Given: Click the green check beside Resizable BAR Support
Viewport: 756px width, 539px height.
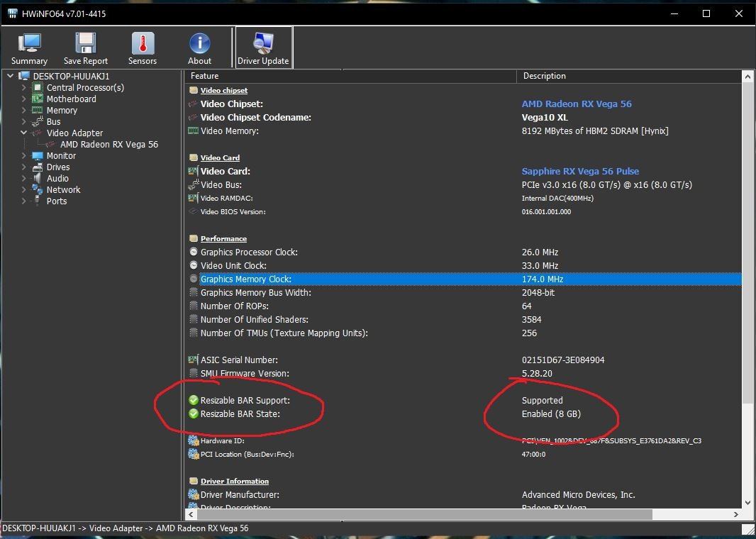Looking at the screenshot, I should [x=194, y=400].
